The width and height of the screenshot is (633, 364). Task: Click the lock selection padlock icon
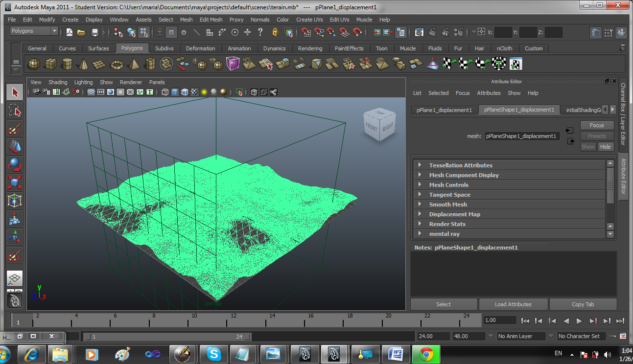click(x=275, y=32)
